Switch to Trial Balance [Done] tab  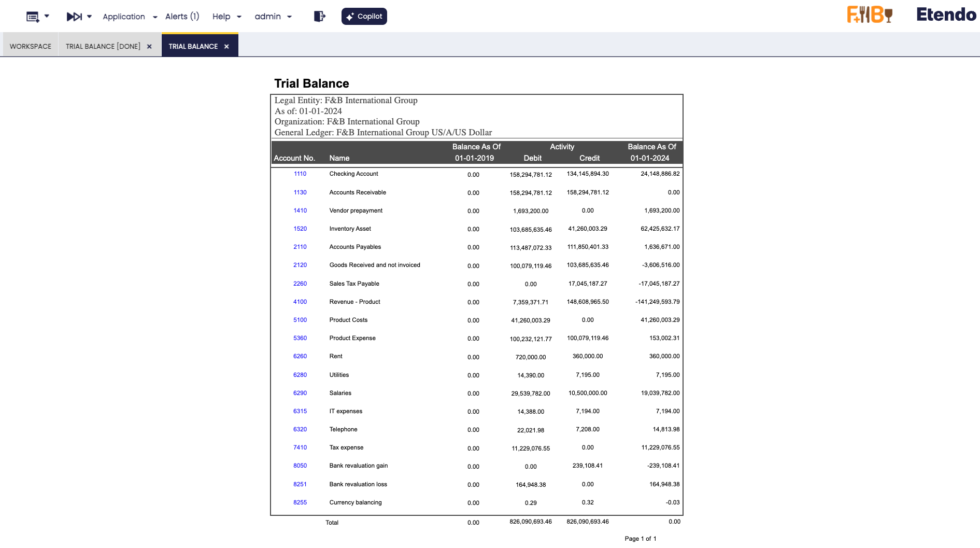tap(103, 47)
